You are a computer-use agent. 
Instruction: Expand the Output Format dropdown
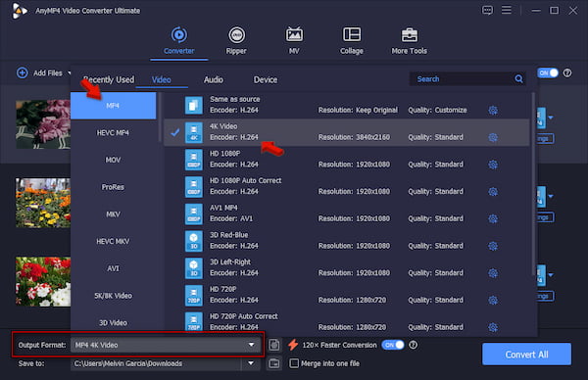click(x=251, y=345)
